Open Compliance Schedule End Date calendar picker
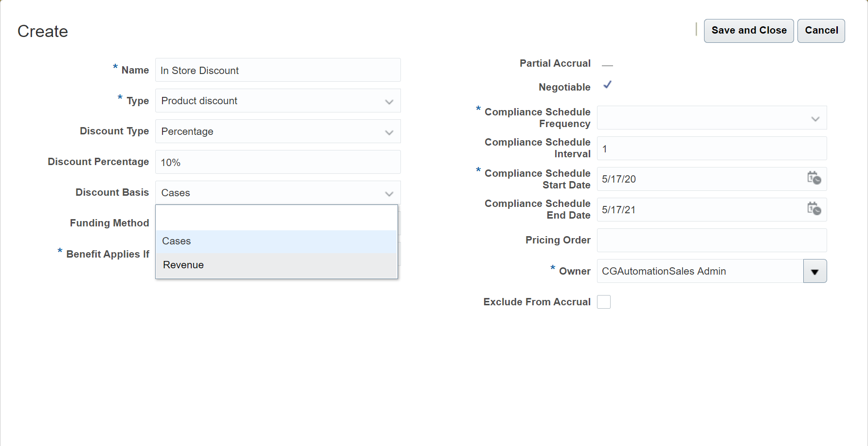 tap(814, 209)
